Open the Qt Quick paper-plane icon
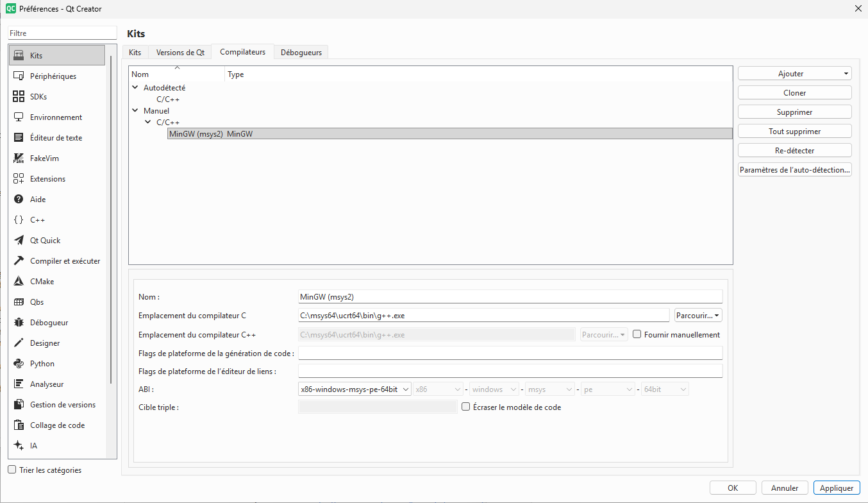Viewport: 868px width, 503px height. tap(19, 241)
